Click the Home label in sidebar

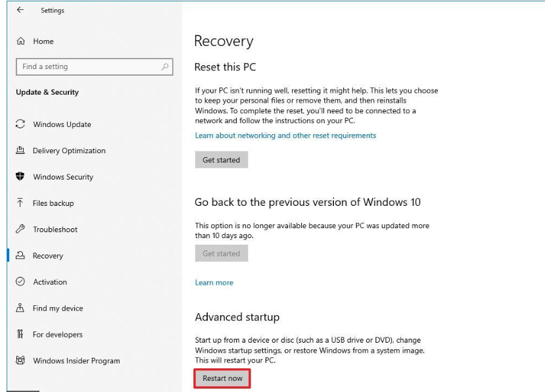(43, 41)
